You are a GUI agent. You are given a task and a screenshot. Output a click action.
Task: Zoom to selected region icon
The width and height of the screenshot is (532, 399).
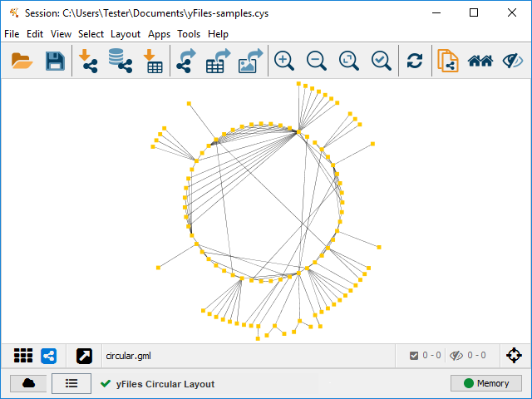point(382,61)
